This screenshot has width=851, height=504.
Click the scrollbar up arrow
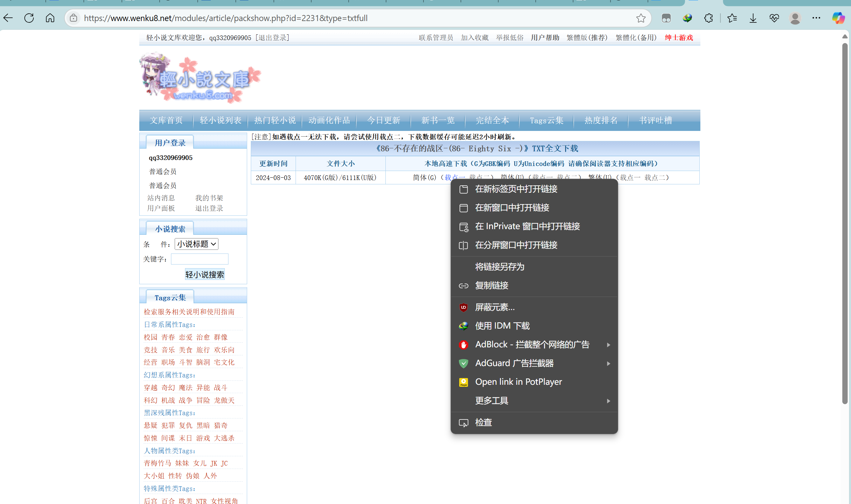845,36
